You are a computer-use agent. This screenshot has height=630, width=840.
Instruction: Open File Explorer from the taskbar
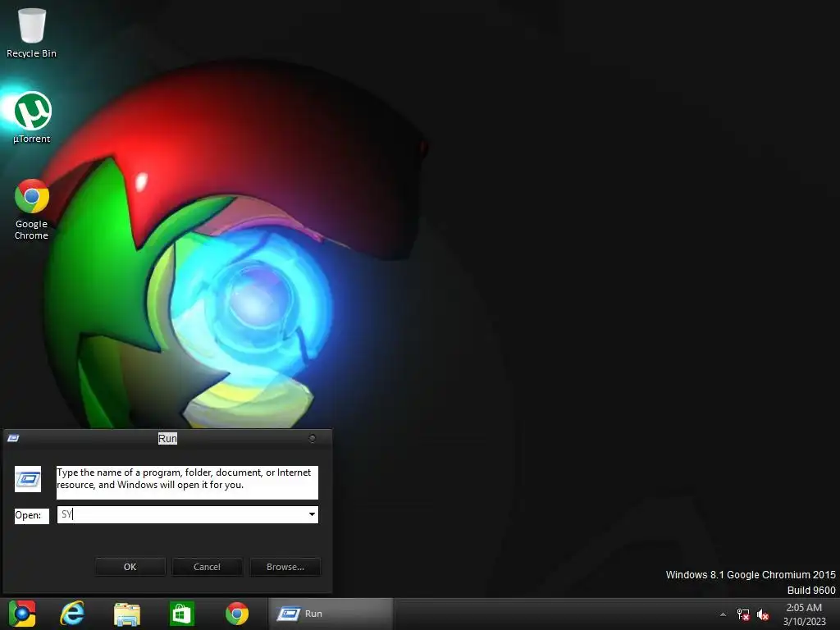127,614
